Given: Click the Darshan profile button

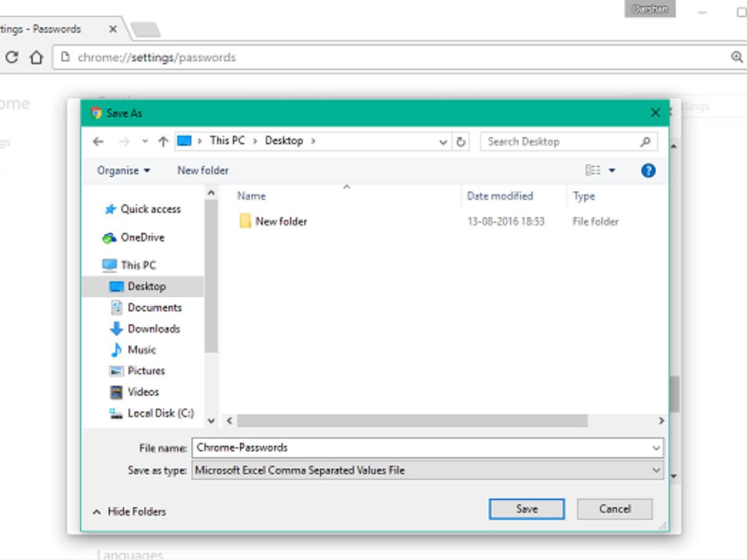Looking at the screenshot, I should 650,9.
